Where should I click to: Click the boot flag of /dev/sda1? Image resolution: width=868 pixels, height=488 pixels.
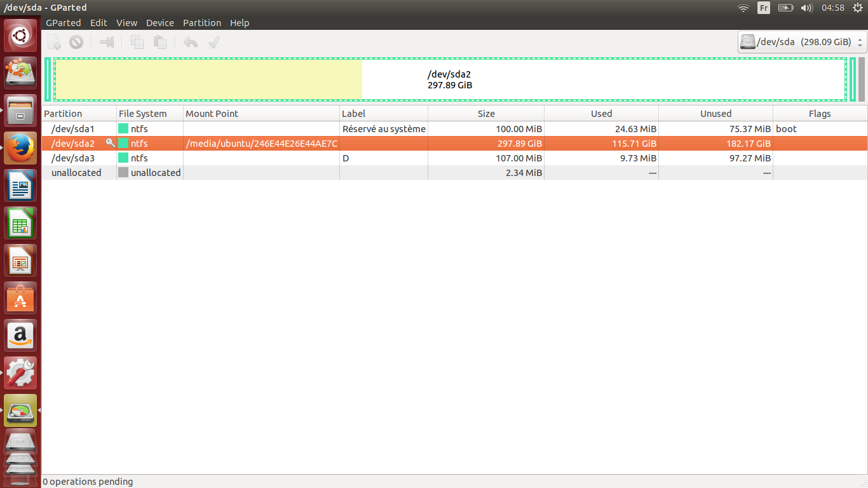[x=786, y=128]
